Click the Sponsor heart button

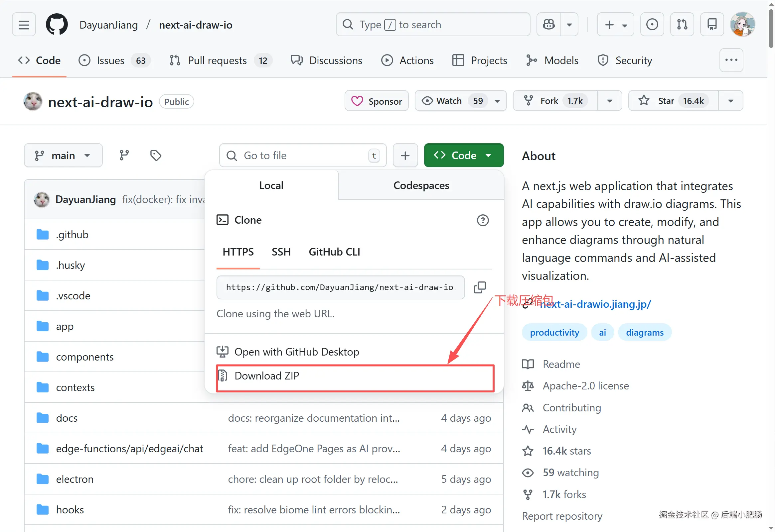coord(376,101)
